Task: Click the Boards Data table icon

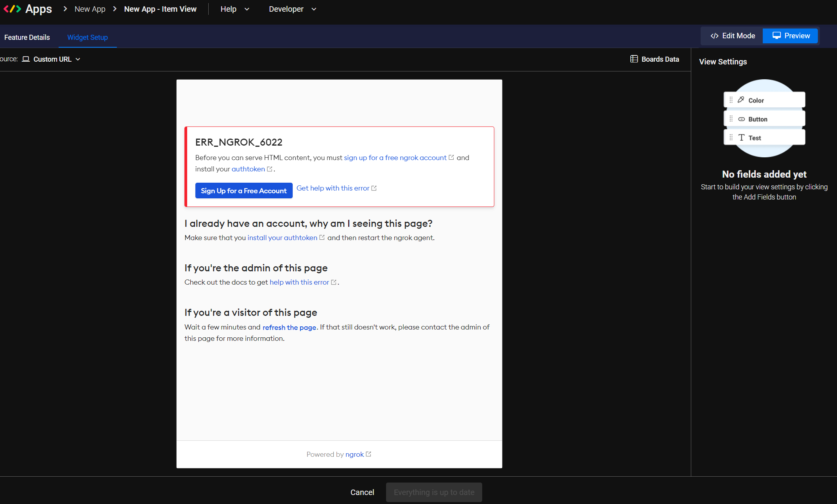Action: (x=634, y=59)
